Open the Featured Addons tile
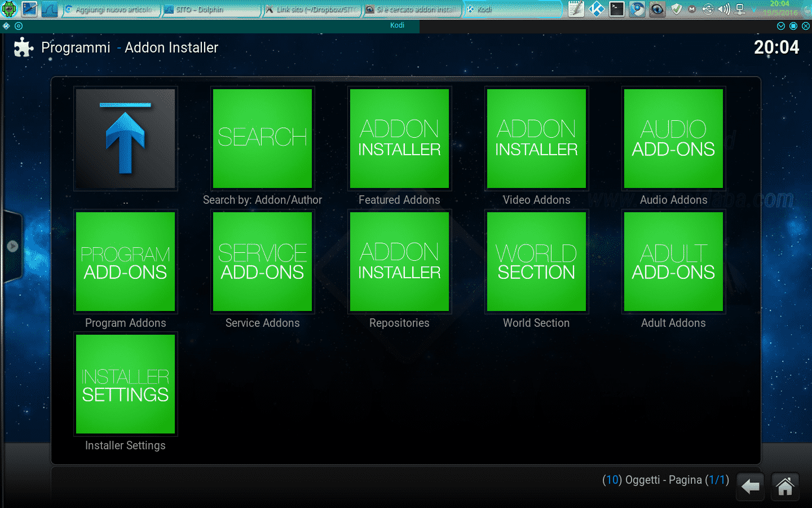The width and height of the screenshot is (812, 508). point(399,138)
